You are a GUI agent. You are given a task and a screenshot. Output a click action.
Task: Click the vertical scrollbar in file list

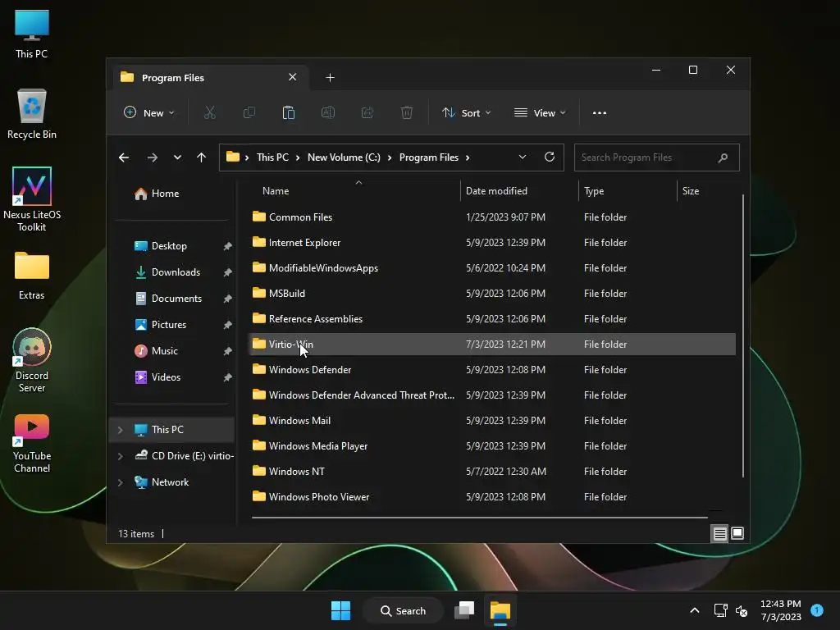(x=742, y=336)
